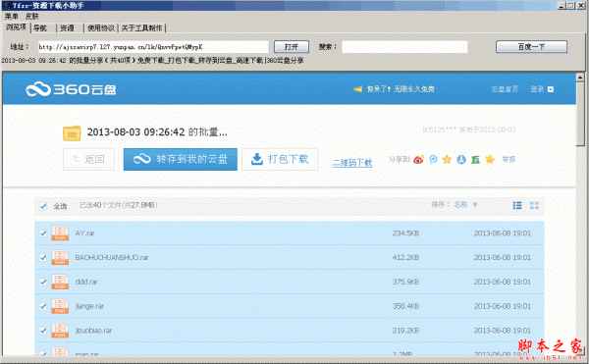Screen dimensions: 589x364
Task: Share to Renren icon
Action: [x=461, y=160]
